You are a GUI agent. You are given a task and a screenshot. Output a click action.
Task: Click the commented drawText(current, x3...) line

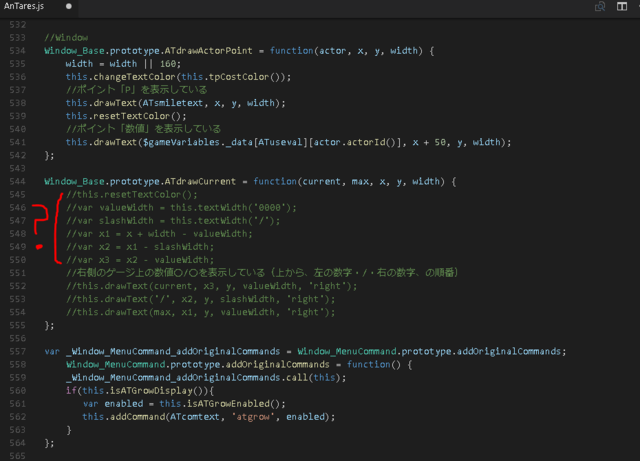coord(211,286)
